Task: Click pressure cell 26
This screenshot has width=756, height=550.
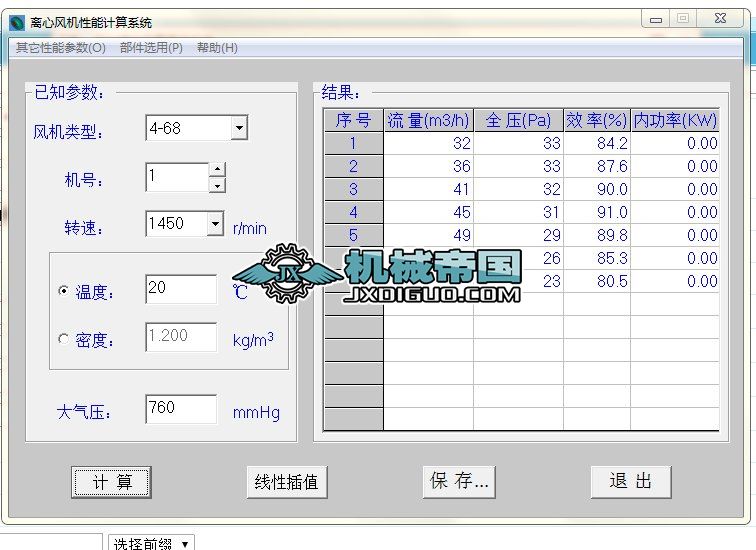Action: coord(518,258)
